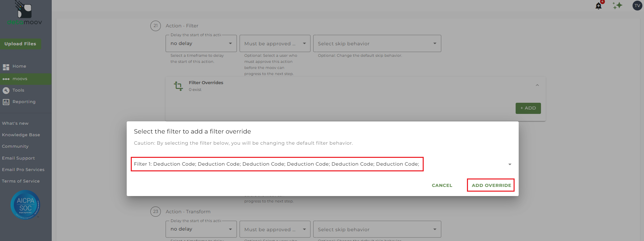The image size is (644, 241).
Task: Open step 23 Select skip behavior dropdown
Action: [x=377, y=229]
